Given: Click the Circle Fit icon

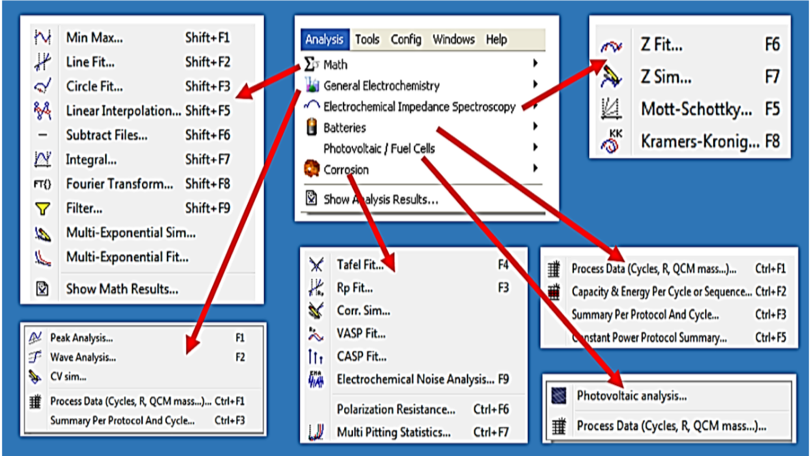Looking at the screenshot, I should (x=42, y=86).
